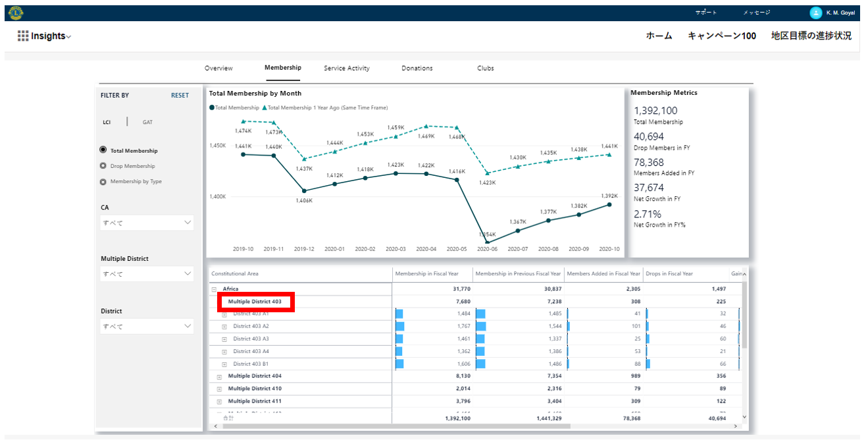868x446 pixels.
Task: Expand District 403 A2 using its plus icon
Action: [224, 327]
